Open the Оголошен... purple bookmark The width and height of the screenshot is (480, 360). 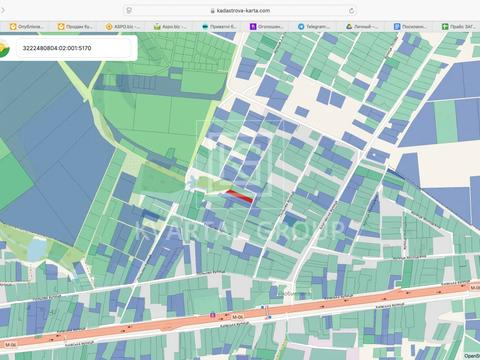[267, 27]
